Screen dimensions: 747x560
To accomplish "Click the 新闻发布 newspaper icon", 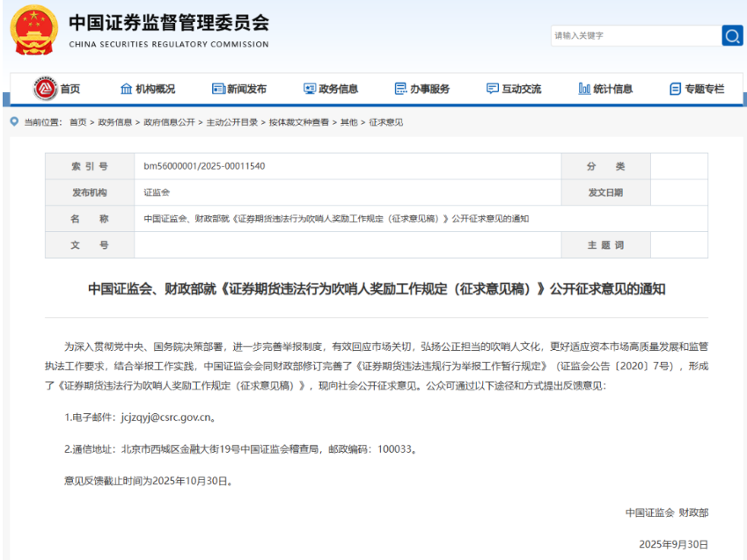I will click(218, 89).
